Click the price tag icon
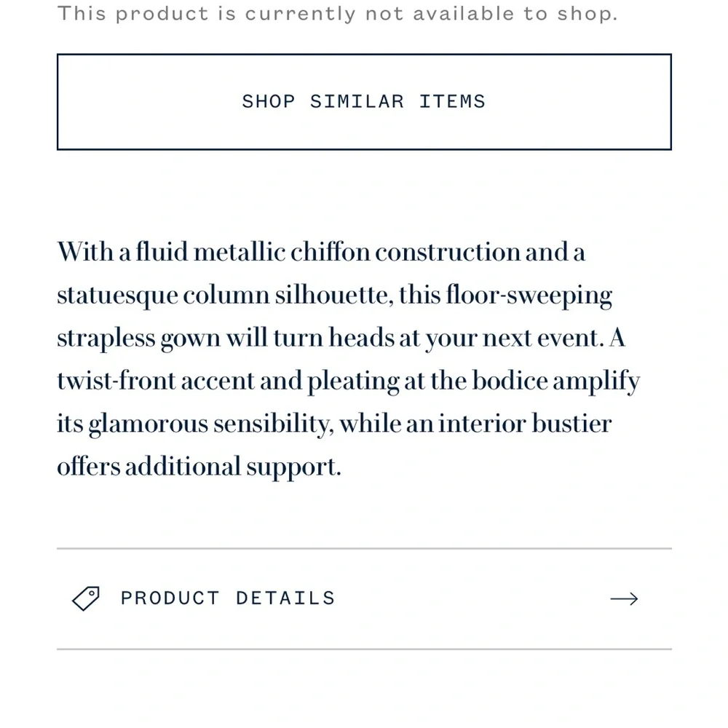The image size is (728, 728). 86,598
